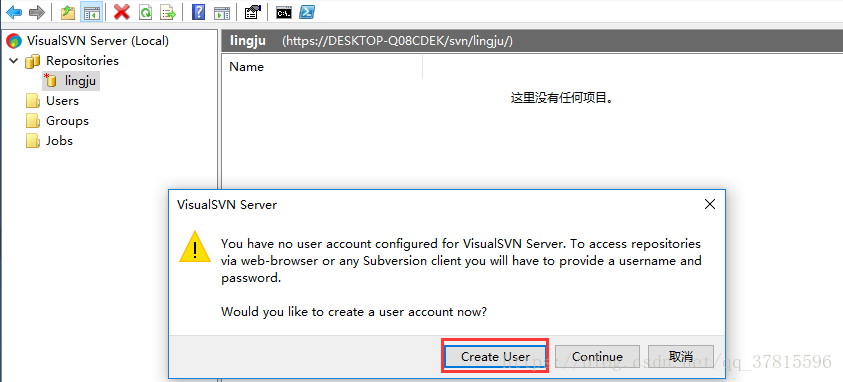Viewport: 843px width, 382px height.
Task: Launch the PowerShell toolbar icon
Action: point(307,12)
